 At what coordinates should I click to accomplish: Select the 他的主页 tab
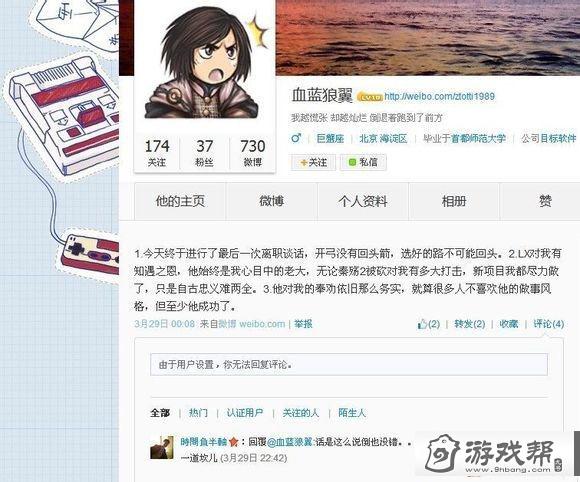click(x=180, y=202)
